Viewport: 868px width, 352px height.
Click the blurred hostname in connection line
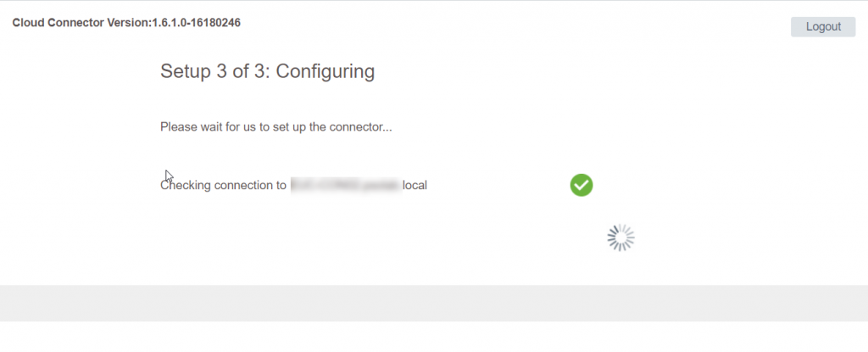click(344, 185)
